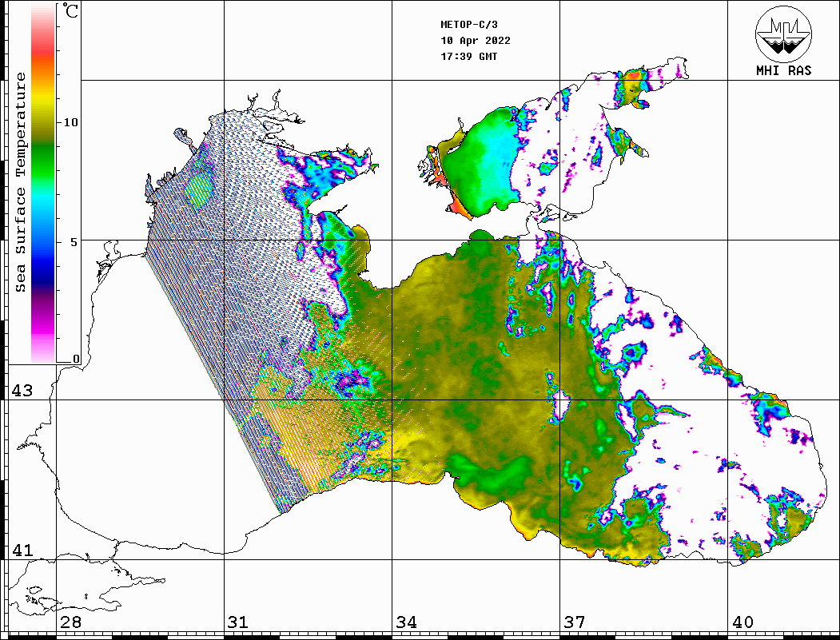Click the 'METOP-C/3' satellite label

[468, 25]
